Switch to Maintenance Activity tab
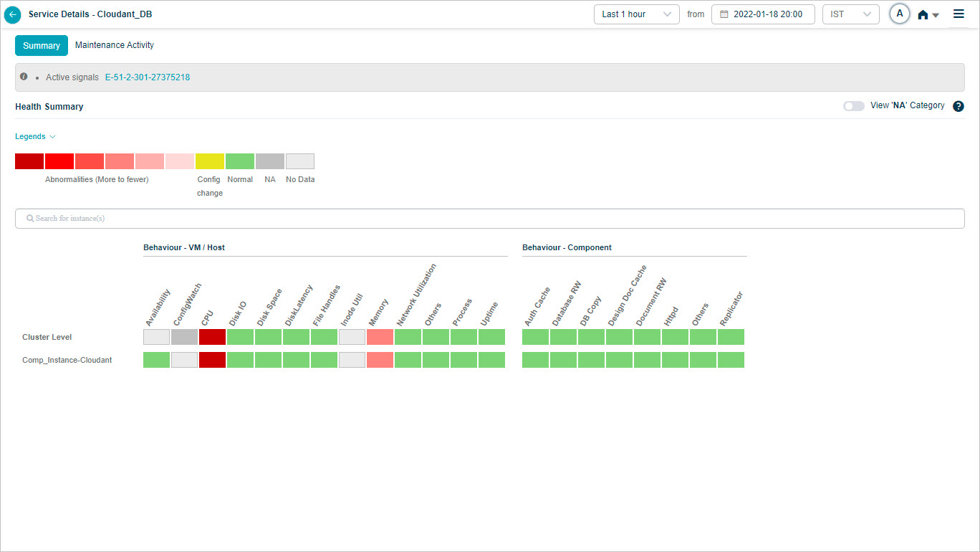 coord(115,45)
